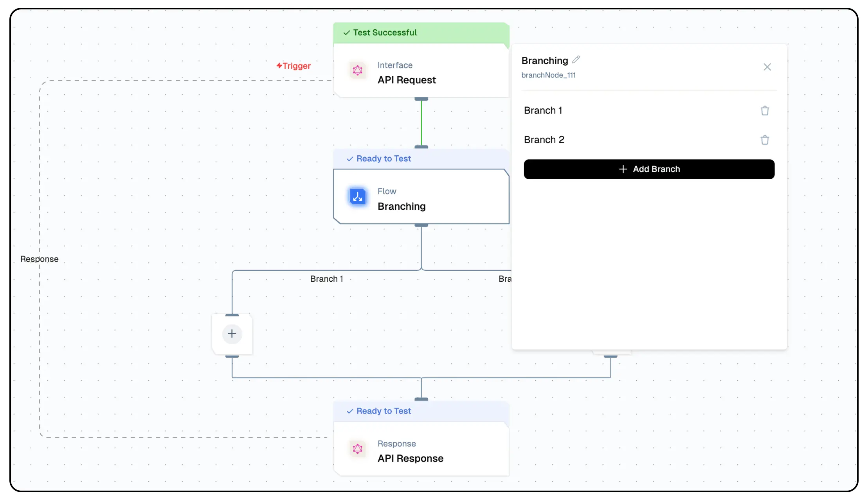Select Branch 2 in the panel list
The width and height of the screenshot is (868, 500).
pyautogui.click(x=544, y=140)
